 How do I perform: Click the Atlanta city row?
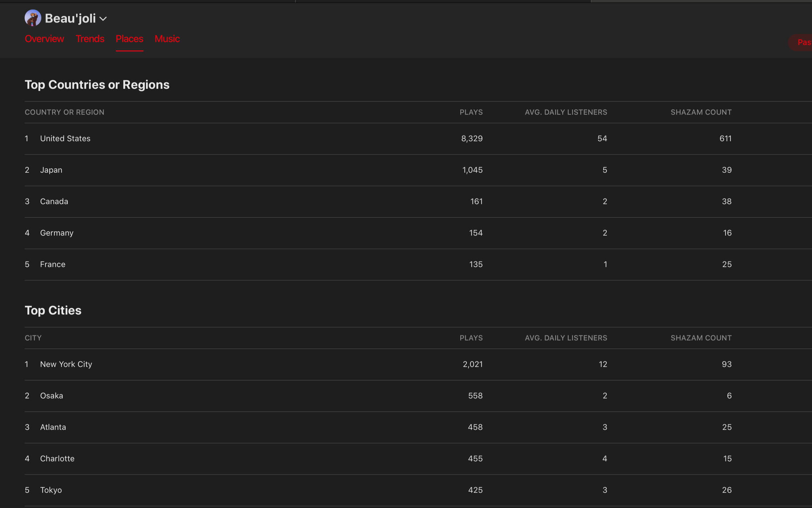coord(418,427)
